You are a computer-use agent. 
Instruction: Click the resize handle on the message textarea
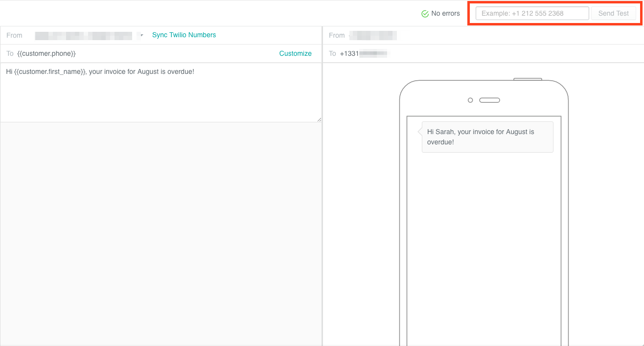click(319, 119)
